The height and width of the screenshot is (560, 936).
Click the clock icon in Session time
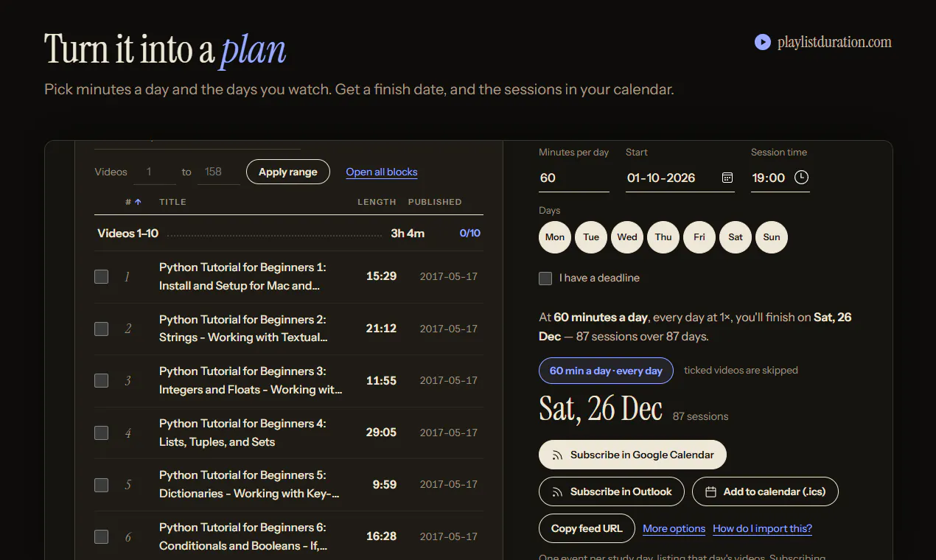pos(801,178)
